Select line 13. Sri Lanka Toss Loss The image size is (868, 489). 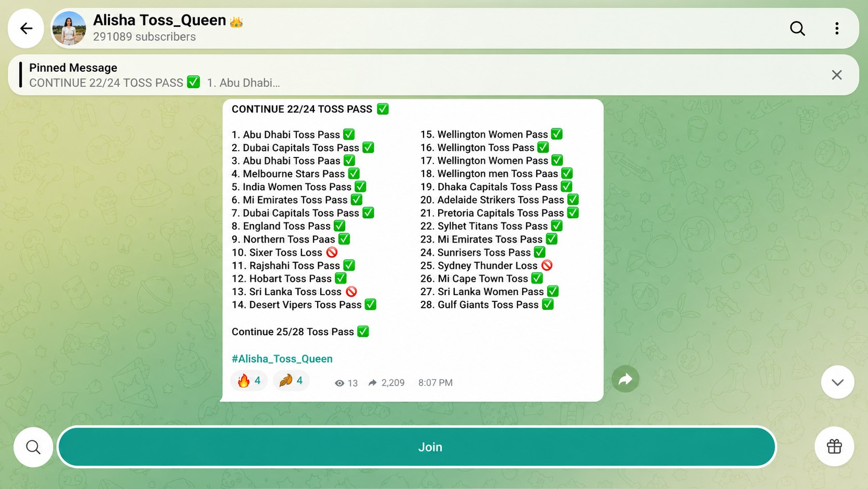coord(294,292)
